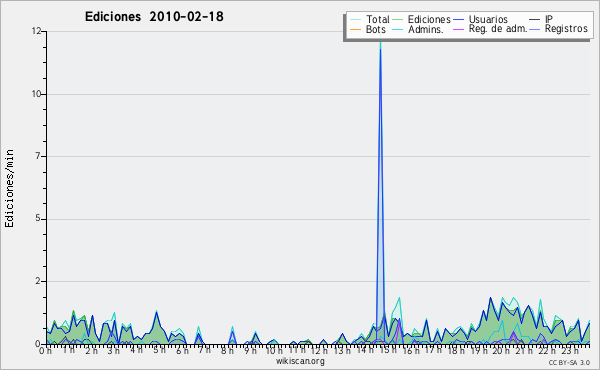Click the orange Bots legend line swatch
This screenshot has width=600, height=370.
point(355,29)
